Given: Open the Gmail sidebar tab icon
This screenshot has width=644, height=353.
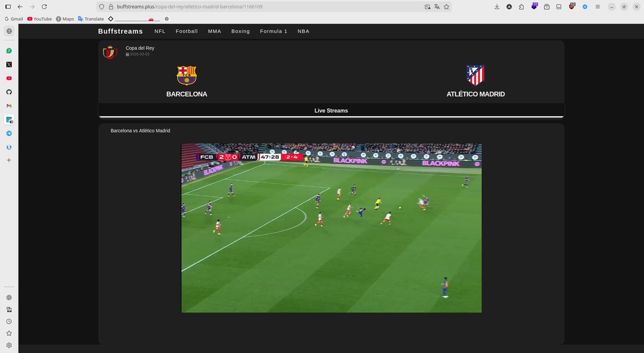Looking at the screenshot, I should [9, 106].
